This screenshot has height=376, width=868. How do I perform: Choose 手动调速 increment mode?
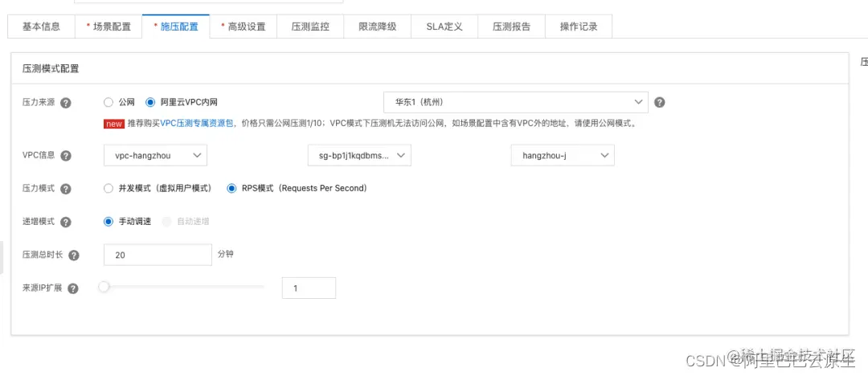pos(108,222)
